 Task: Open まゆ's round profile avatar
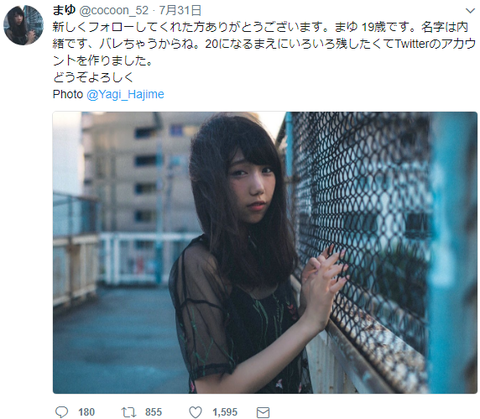coord(23,25)
